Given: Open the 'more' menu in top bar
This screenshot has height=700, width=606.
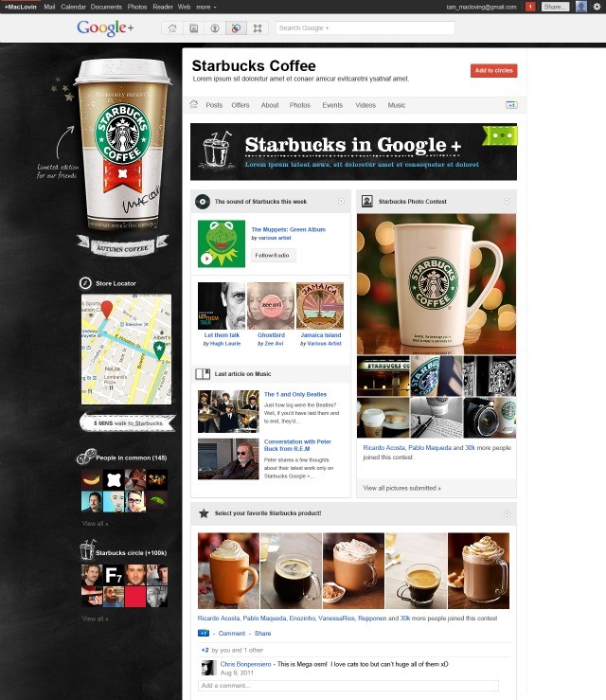Looking at the screenshot, I should click(204, 7).
